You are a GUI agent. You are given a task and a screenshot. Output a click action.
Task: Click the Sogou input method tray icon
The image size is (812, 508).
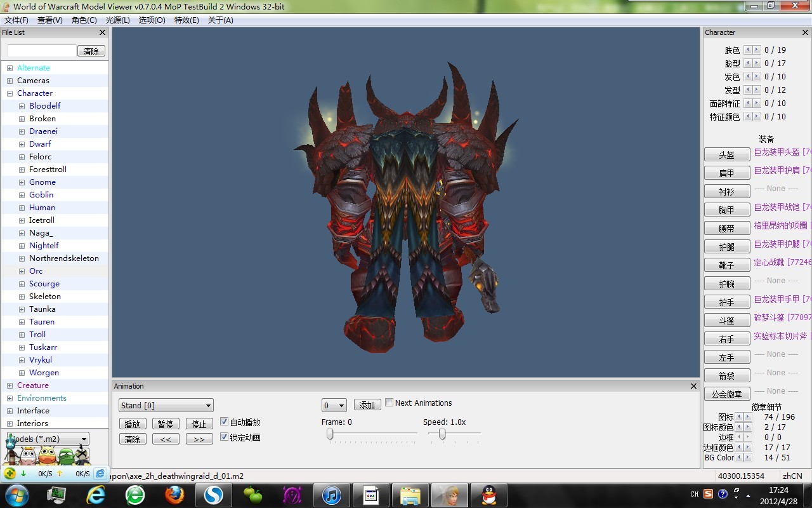tap(708, 493)
